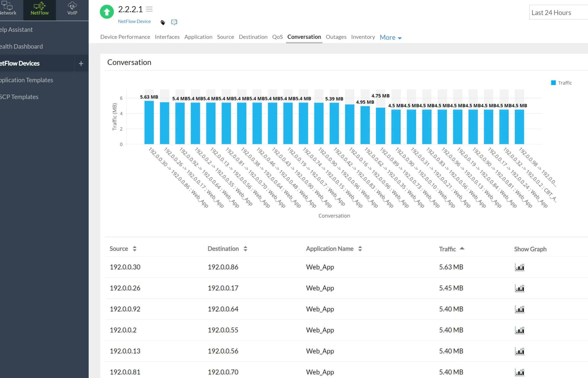Show graph for 192.0.0.92 conversation row
Image resolution: width=588 pixels, height=378 pixels.
(x=519, y=309)
